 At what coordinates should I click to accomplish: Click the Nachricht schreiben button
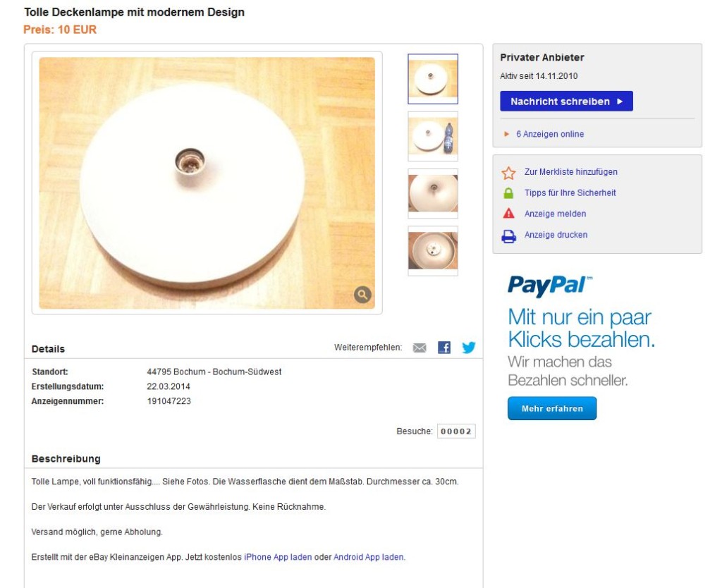click(x=566, y=102)
